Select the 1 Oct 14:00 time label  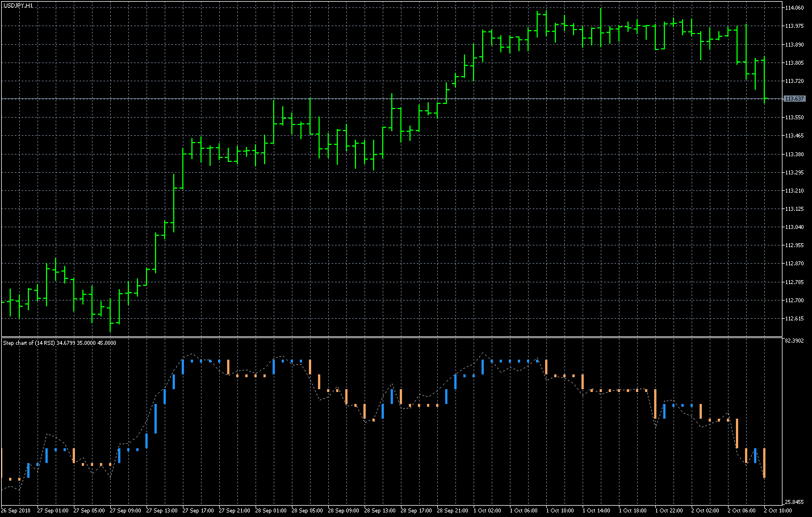596,511
